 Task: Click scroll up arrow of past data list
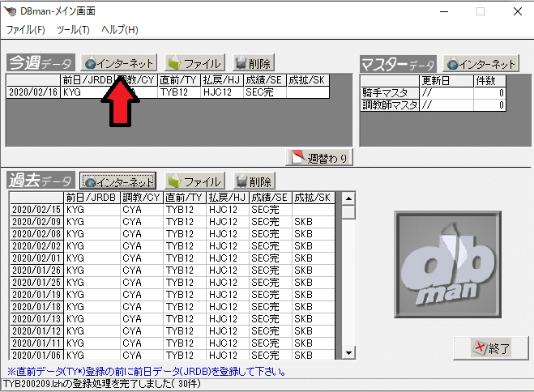348,198
